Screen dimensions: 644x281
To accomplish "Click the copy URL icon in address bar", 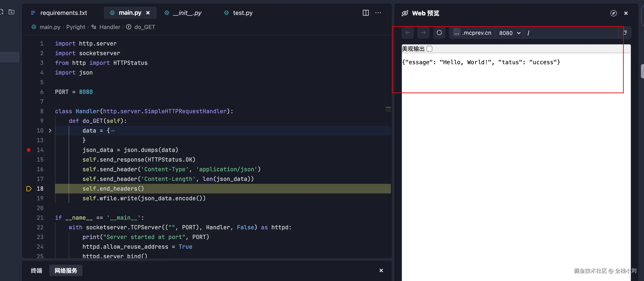I will [x=625, y=33].
